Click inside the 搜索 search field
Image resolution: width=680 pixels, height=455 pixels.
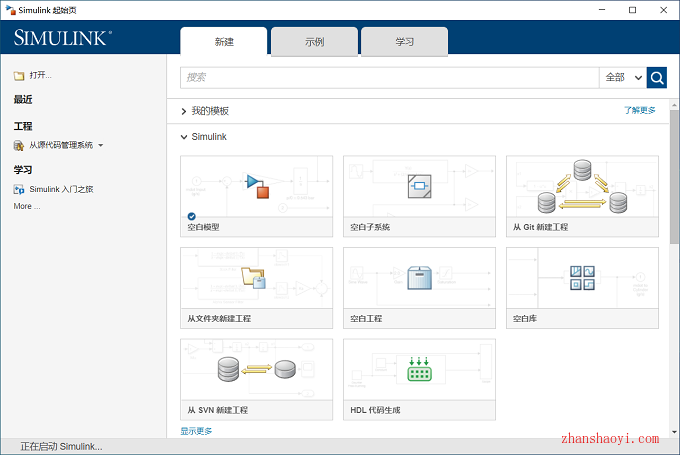[389, 78]
